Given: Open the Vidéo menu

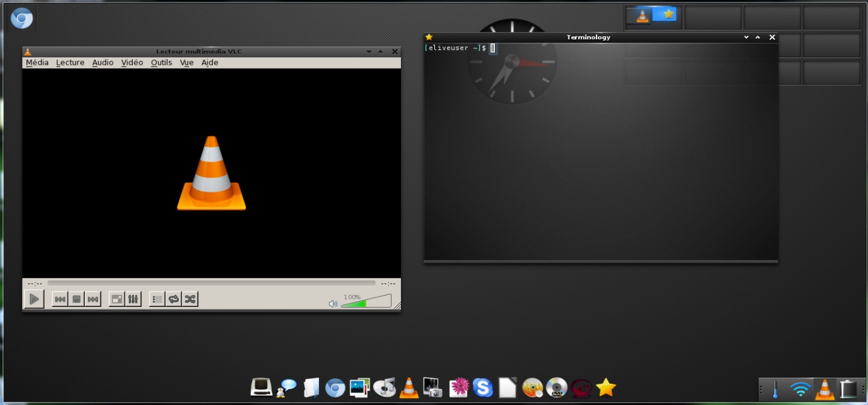Looking at the screenshot, I should click(132, 63).
